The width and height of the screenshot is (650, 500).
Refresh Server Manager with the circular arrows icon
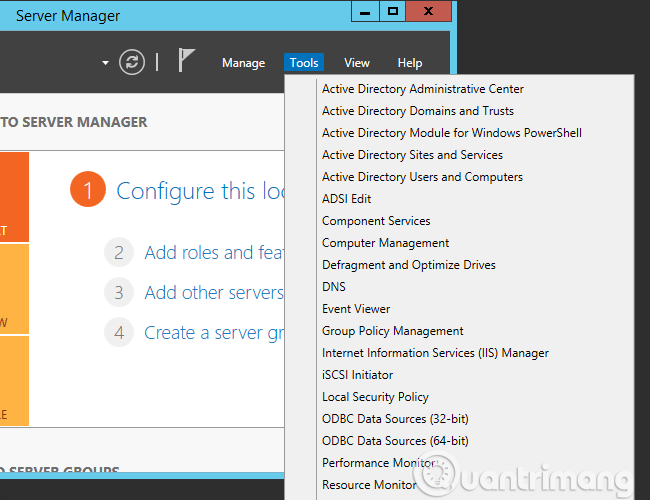[132, 63]
